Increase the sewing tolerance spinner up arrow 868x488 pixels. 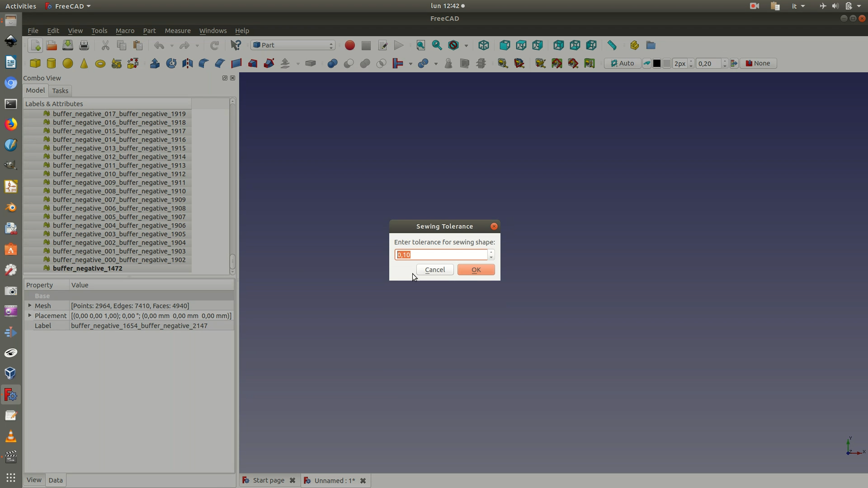(491, 252)
